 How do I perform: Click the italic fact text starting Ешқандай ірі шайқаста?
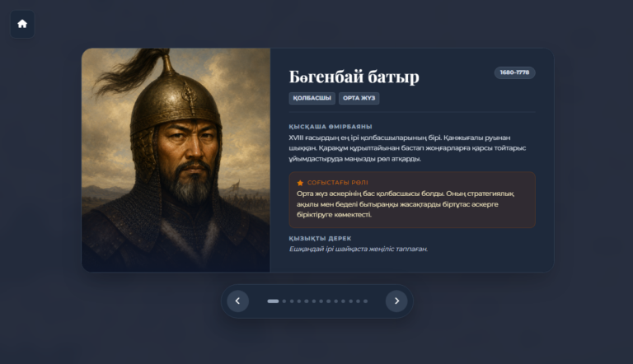click(x=358, y=249)
